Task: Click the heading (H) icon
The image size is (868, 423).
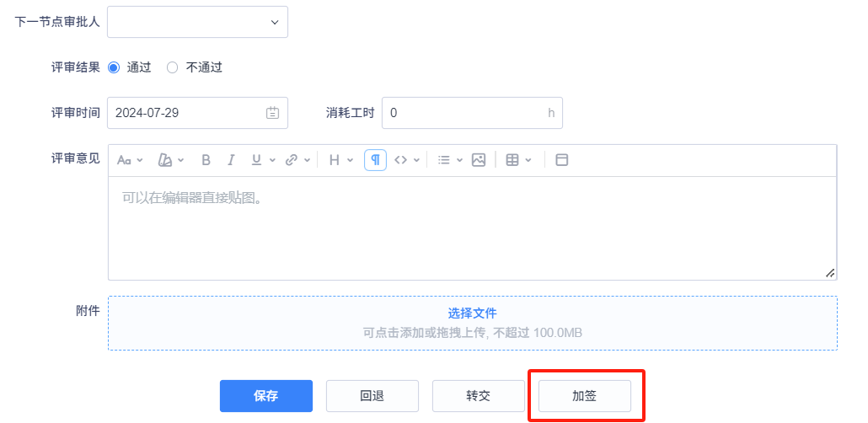Action: (x=334, y=160)
